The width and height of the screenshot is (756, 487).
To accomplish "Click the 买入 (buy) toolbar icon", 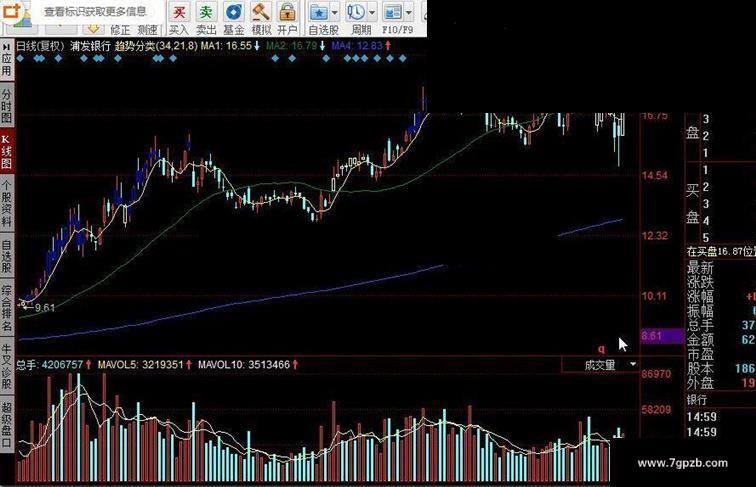I will click(x=179, y=12).
